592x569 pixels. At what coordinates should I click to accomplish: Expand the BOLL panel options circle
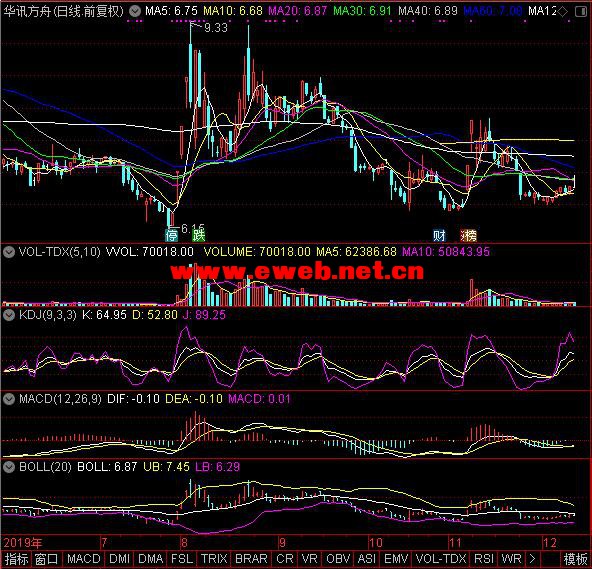click(x=9, y=467)
